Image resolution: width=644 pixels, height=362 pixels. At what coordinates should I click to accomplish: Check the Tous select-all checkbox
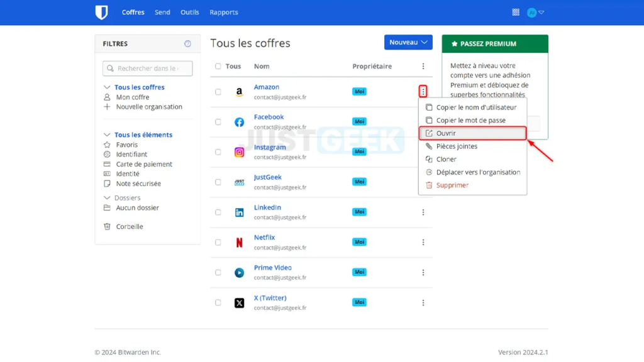click(x=218, y=66)
